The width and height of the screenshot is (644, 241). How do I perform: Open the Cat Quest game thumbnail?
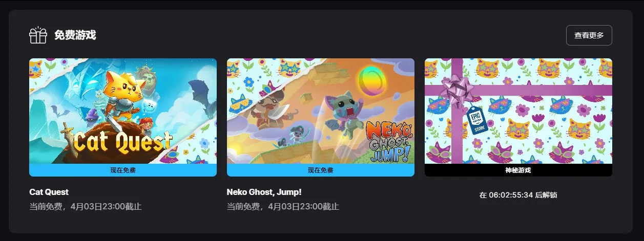pyautogui.click(x=123, y=111)
